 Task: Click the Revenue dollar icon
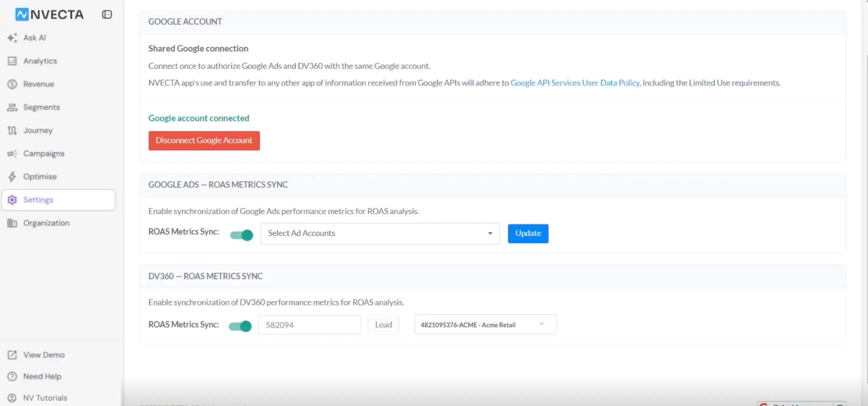point(12,84)
